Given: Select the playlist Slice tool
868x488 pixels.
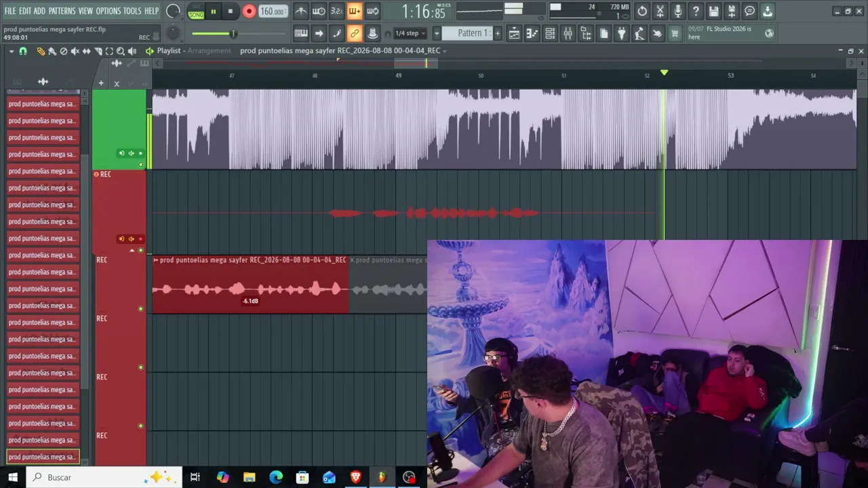Looking at the screenshot, I should (98, 52).
